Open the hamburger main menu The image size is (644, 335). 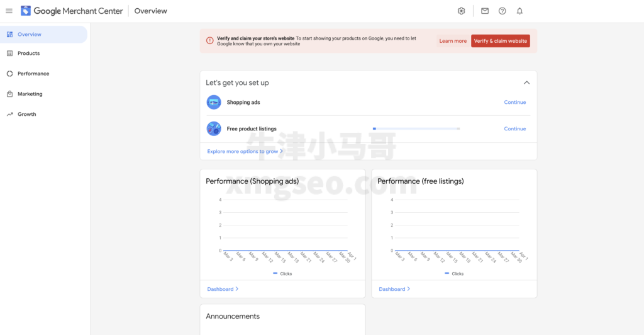coord(9,11)
